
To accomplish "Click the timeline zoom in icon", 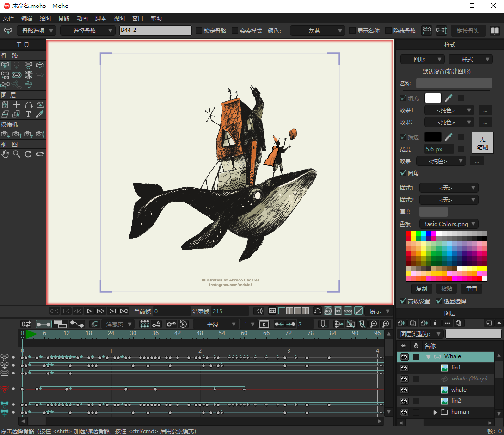I will point(386,324).
